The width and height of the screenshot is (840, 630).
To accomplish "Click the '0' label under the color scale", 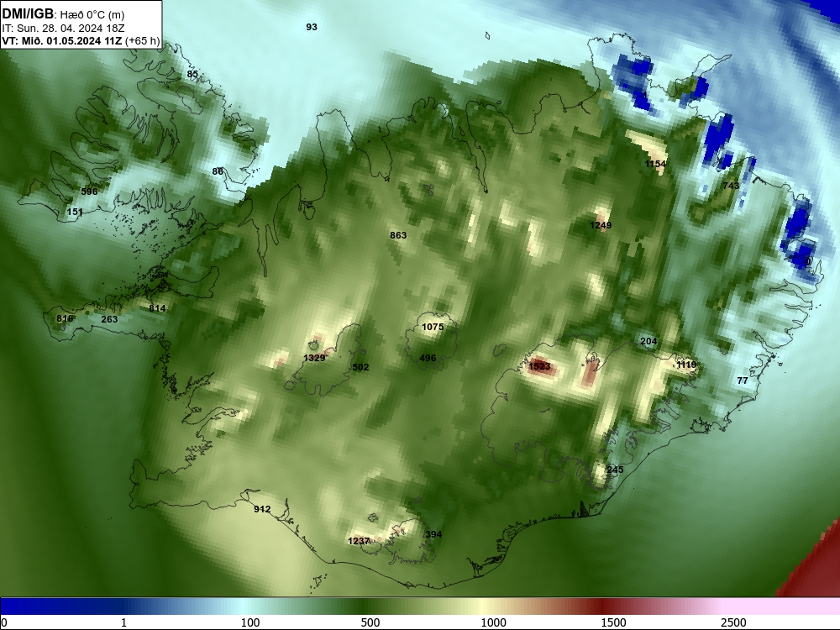I will [x=5, y=622].
